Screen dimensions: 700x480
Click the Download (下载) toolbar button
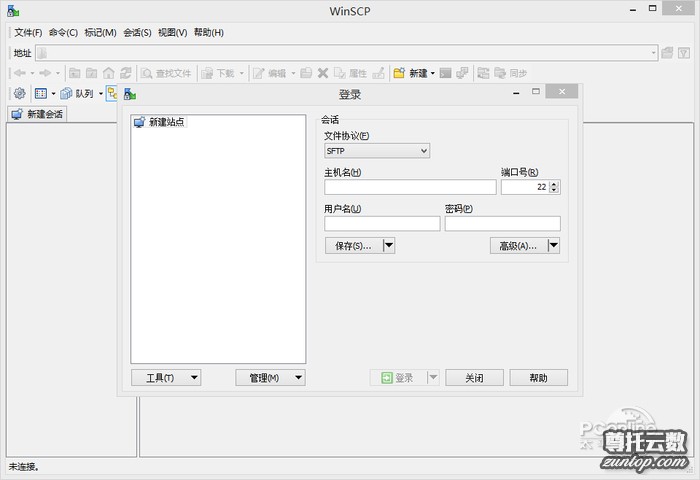coord(218,73)
